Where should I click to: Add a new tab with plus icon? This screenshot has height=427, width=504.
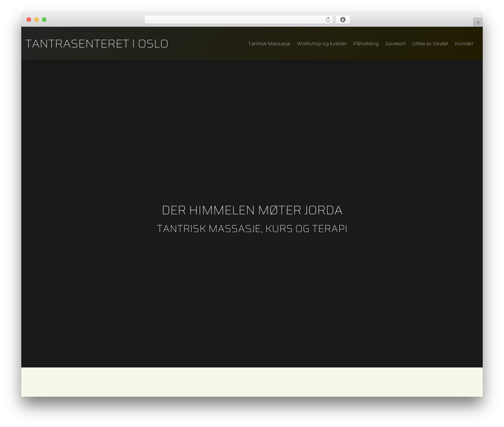[x=478, y=22]
